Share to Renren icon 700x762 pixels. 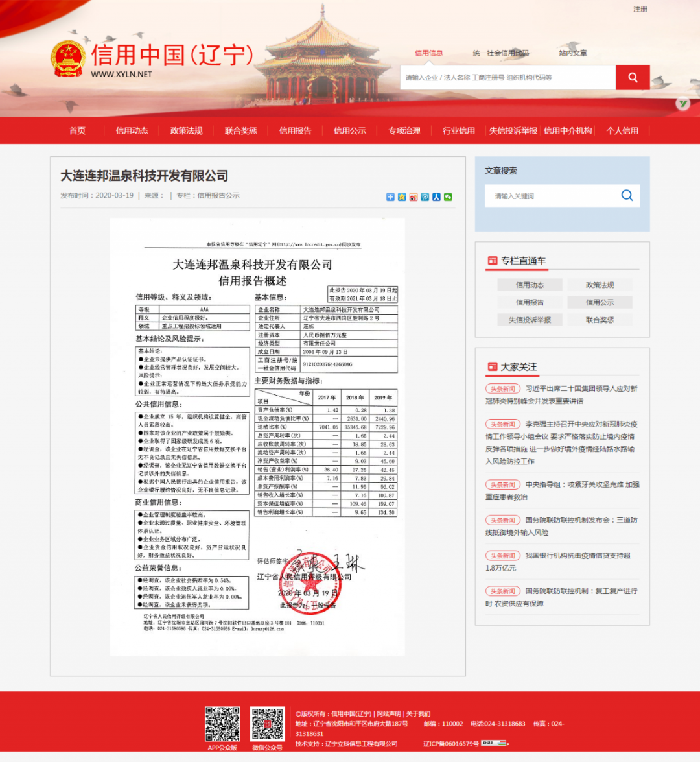pyautogui.click(x=436, y=197)
